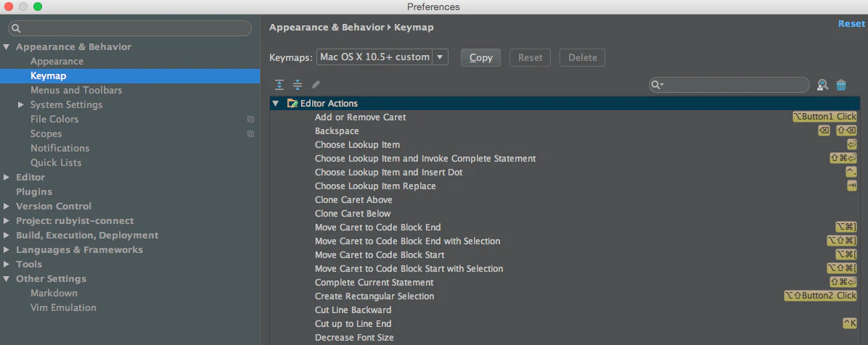The image size is (868, 345).
Task: Expand the Tools section
Action: pos(6,265)
